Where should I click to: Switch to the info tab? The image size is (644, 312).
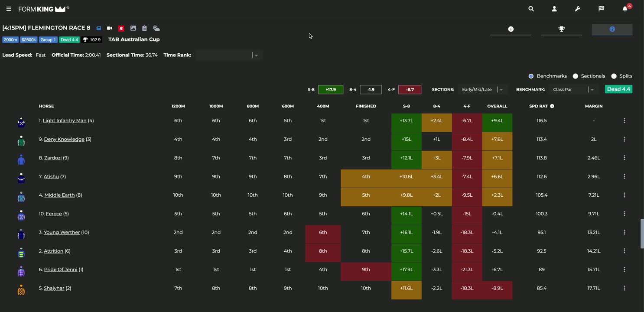pos(511,29)
